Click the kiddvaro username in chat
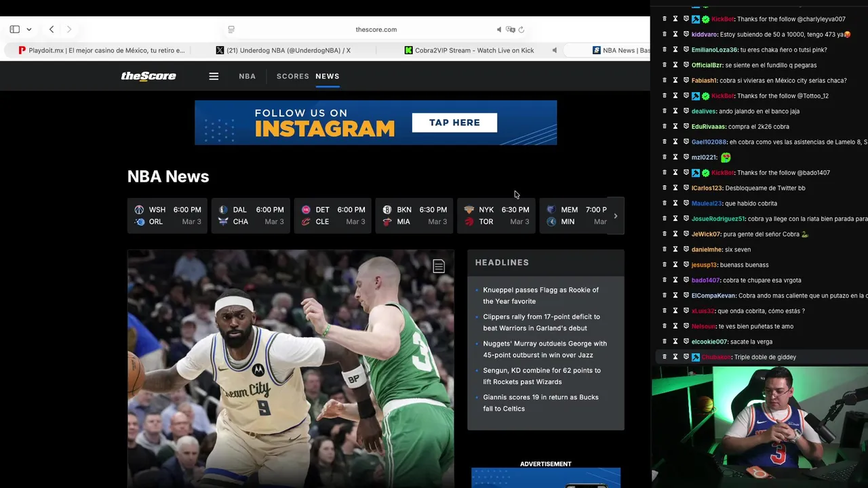Screen dimensions: 868x488 [x=704, y=34]
